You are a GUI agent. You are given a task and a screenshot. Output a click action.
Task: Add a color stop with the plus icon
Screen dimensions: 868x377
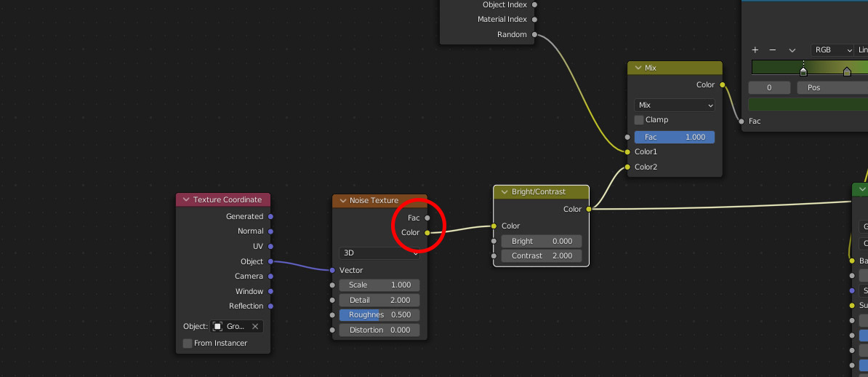click(755, 50)
